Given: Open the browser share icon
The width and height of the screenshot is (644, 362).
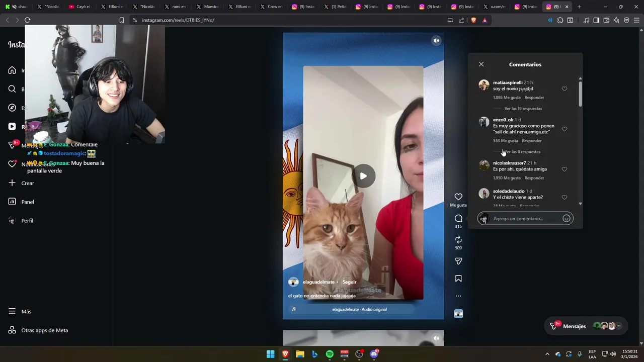Looking at the screenshot, I should pyautogui.click(x=461, y=20).
